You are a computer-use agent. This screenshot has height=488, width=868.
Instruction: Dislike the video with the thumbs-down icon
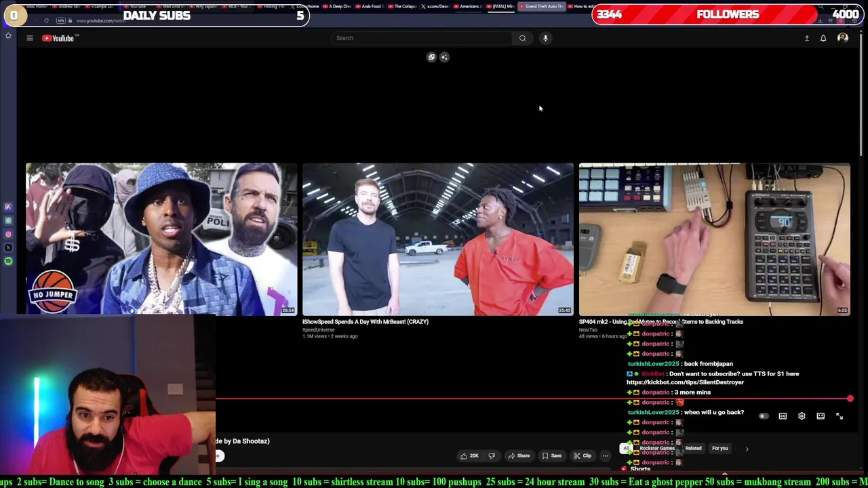click(492, 455)
